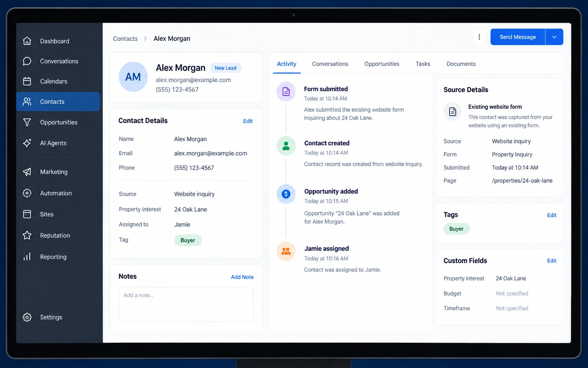
Task: Click the 'Property Inquiry' form value
Action: pyautogui.click(x=512, y=154)
